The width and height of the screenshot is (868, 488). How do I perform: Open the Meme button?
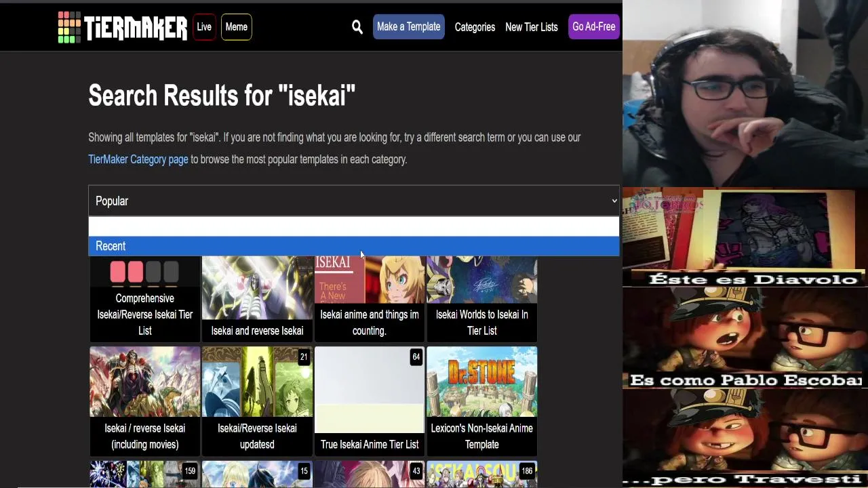(x=236, y=27)
